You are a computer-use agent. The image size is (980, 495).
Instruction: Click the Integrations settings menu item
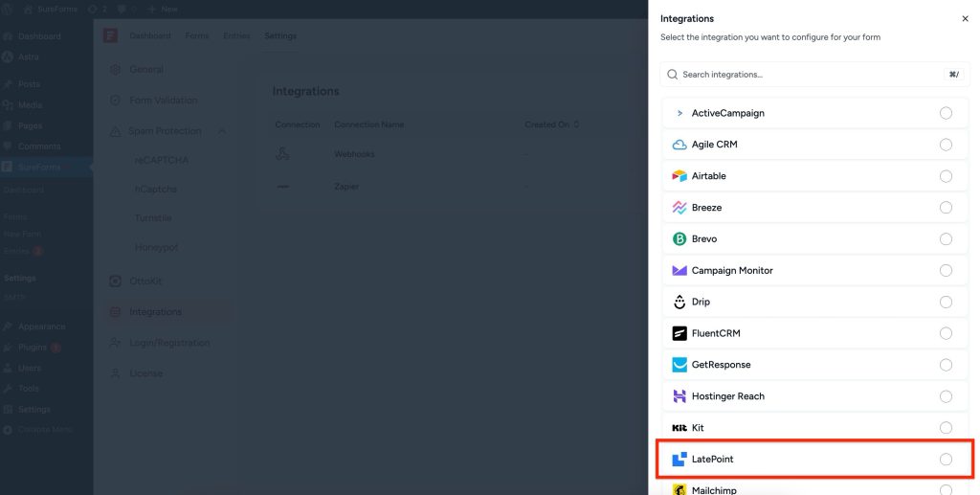click(167, 311)
